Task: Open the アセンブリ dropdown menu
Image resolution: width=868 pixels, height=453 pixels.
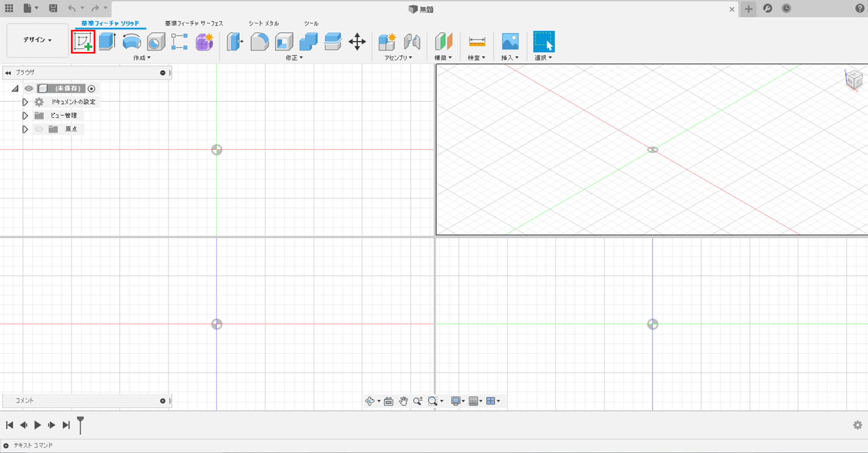Action: pos(398,58)
